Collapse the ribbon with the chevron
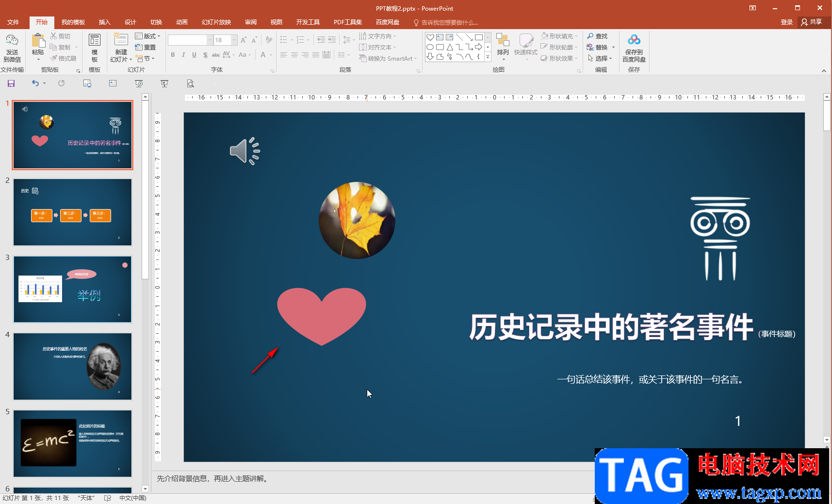The height and width of the screenshot is (504, 832). [x=824, y=71]
